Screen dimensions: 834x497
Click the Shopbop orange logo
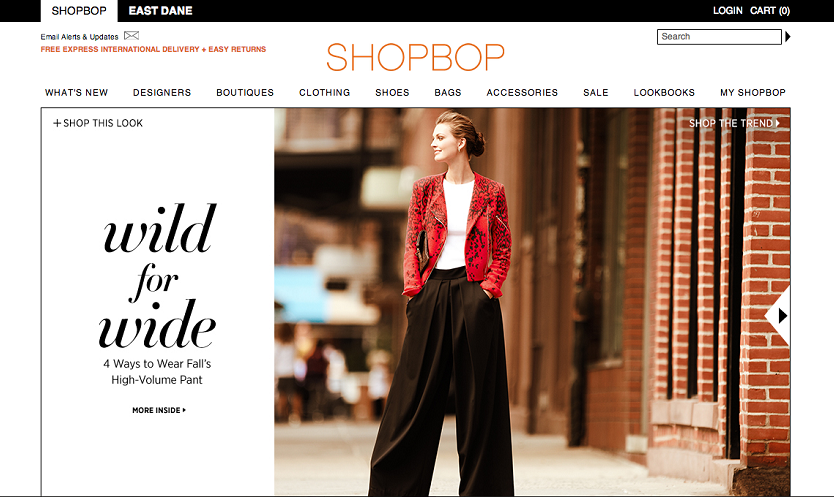point(415,57)
